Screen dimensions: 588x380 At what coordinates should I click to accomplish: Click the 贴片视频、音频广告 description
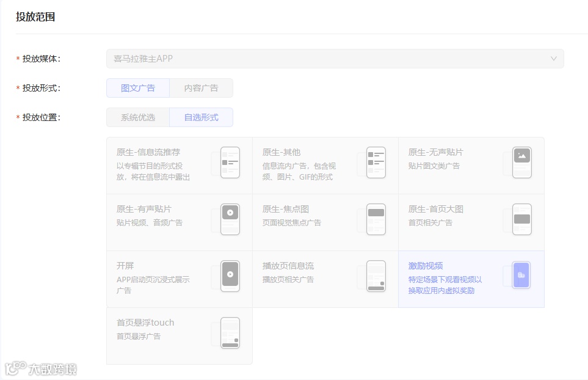(149, 222)
